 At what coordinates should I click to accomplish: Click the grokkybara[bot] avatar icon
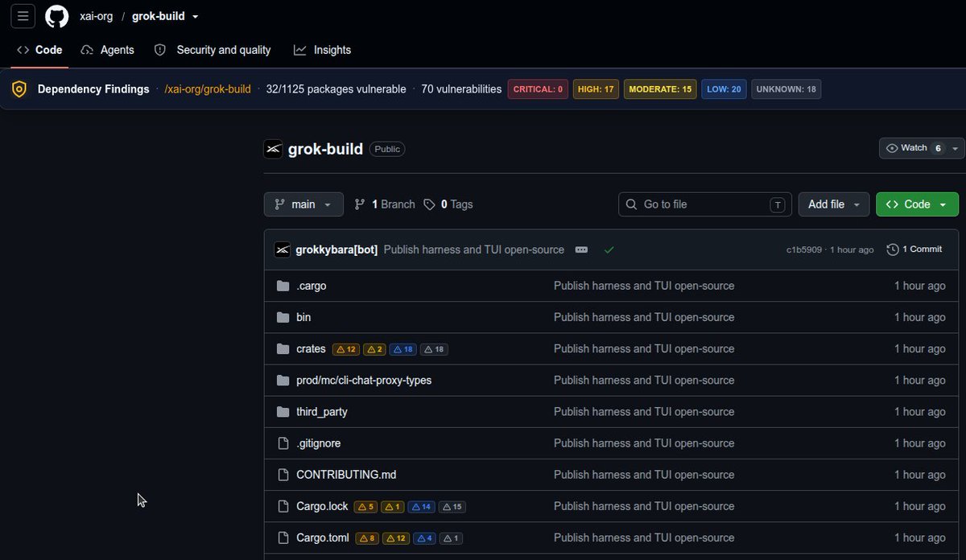[x=282, y=249]
